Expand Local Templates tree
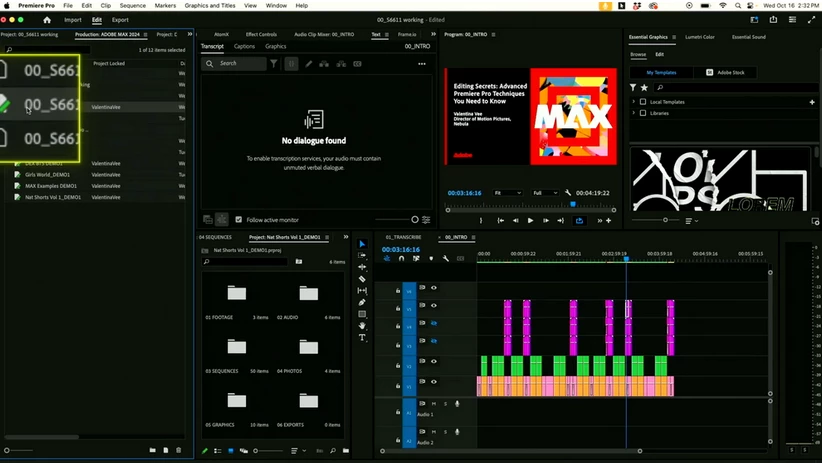 pos(634,102)
